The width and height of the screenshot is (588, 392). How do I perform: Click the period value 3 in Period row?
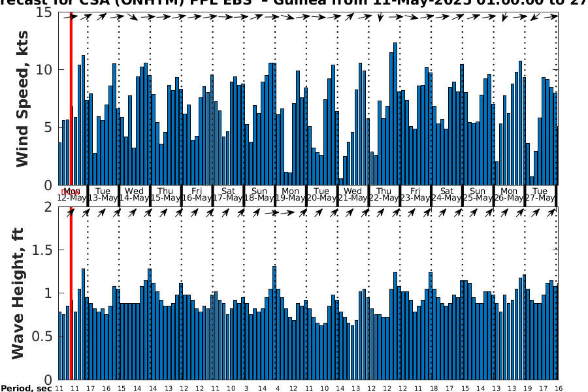tap(246, 389)
